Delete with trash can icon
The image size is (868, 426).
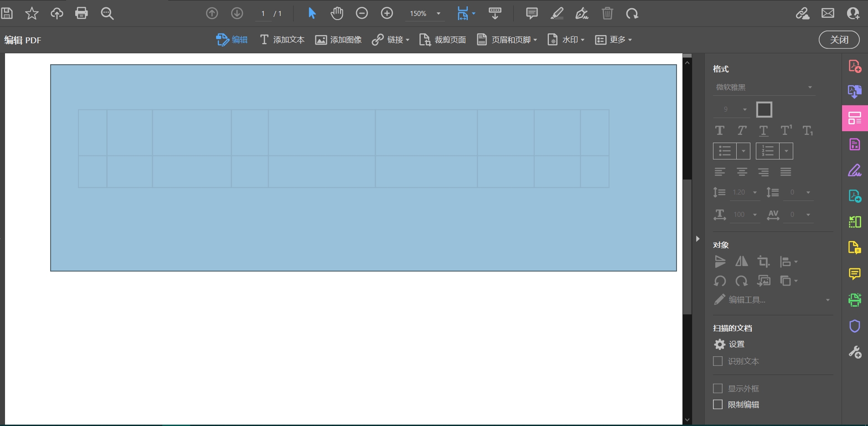click(x=607, y=13)
